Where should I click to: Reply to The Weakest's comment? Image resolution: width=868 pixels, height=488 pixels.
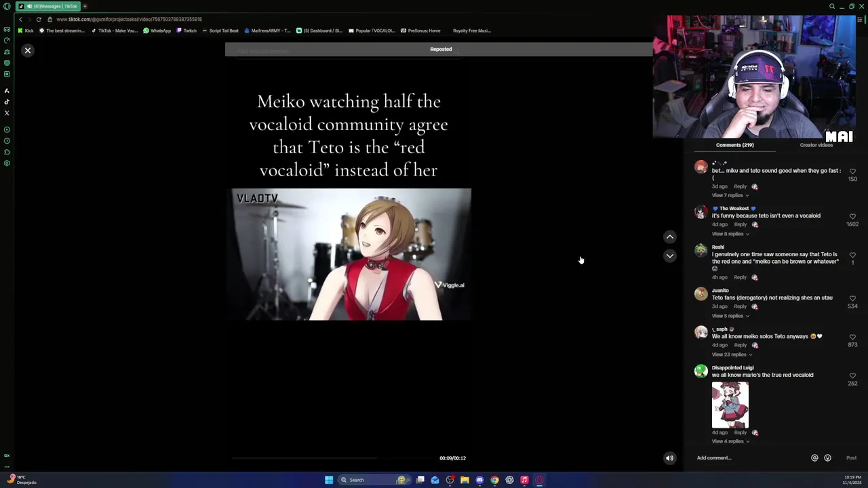click(740, 224)
